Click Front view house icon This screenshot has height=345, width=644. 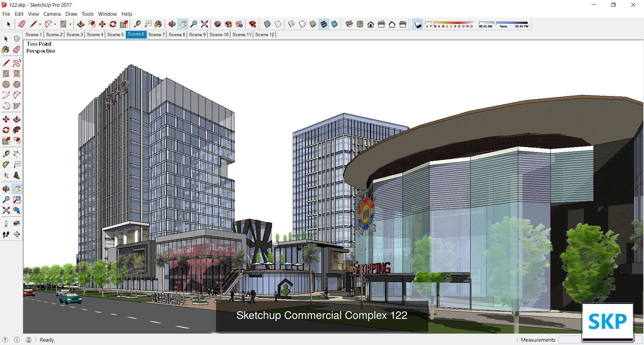pos(371,24)
